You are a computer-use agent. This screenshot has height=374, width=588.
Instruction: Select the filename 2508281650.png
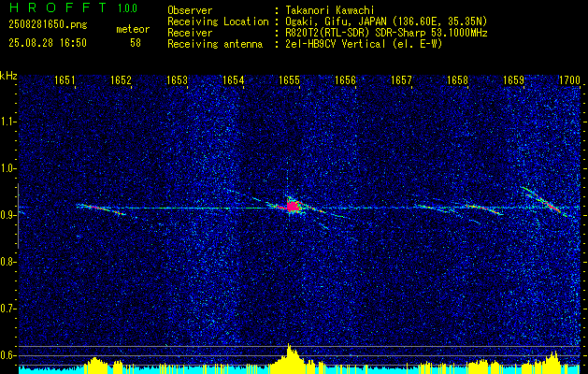(x=48, y=25)
